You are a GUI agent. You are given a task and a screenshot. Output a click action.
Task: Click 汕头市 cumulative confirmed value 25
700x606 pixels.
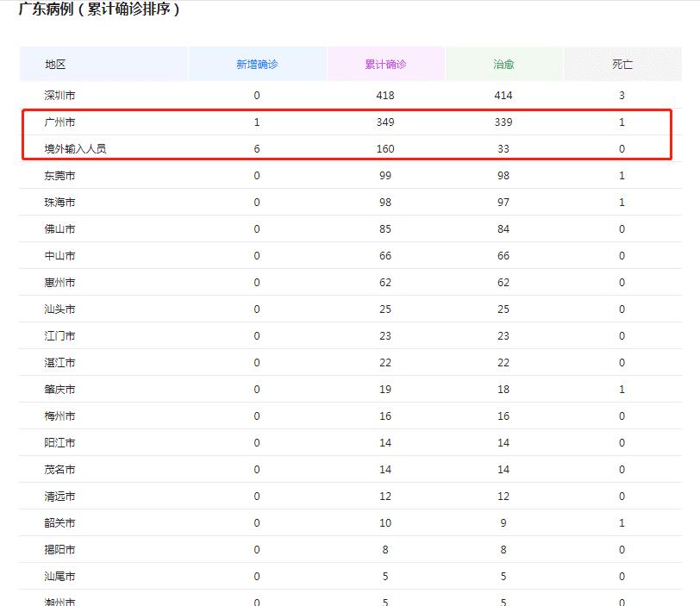(x=385, y=309)
